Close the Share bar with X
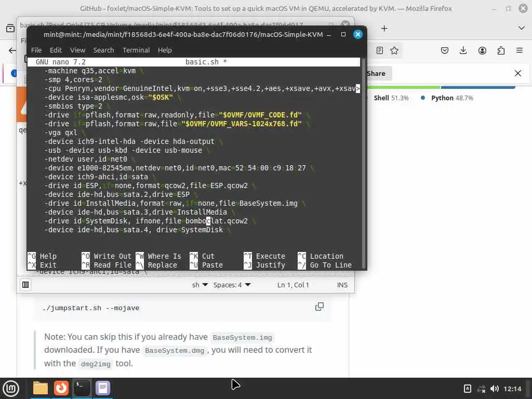Image resolution: width=532 pixels, height=399 pixels. pyautogui.click(x=518, y=73)
